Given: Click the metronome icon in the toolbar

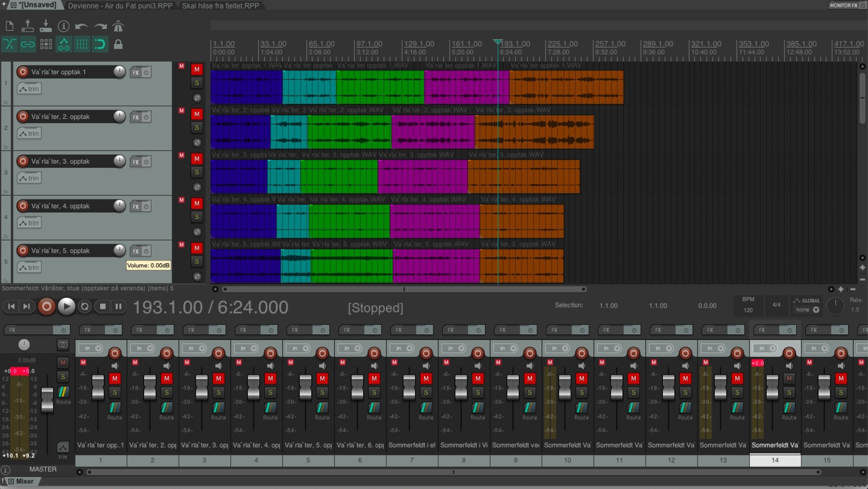Looking at the screenshot, I should 118,26.
